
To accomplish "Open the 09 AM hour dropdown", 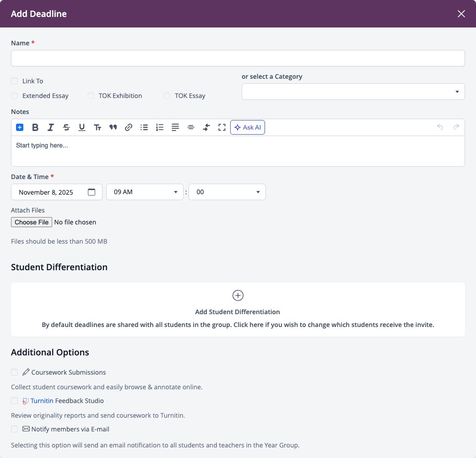I will 145,192.
